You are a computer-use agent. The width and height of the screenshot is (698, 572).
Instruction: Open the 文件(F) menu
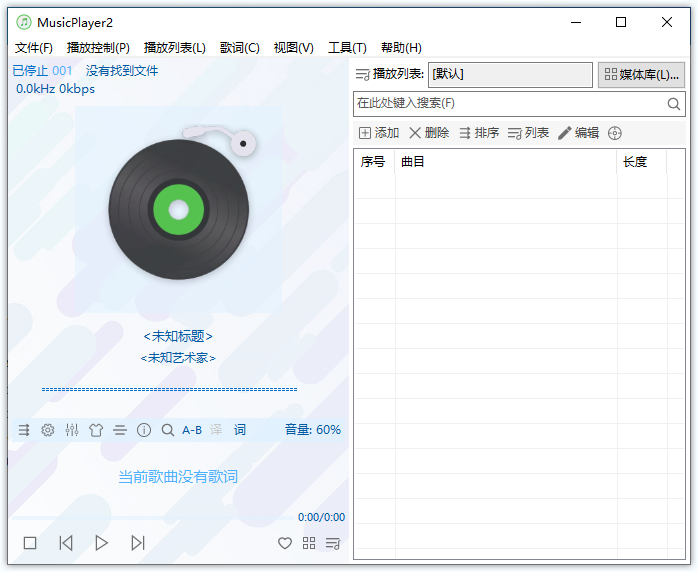[x=33, y=48]
